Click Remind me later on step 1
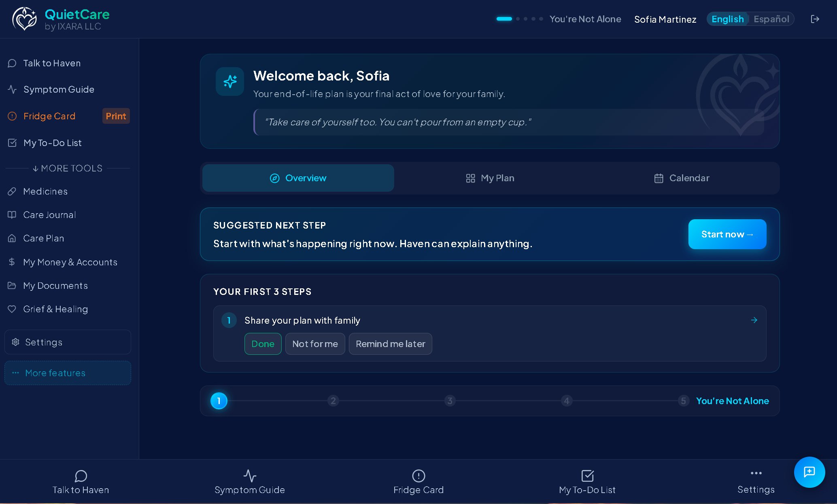 pos(390,344)
